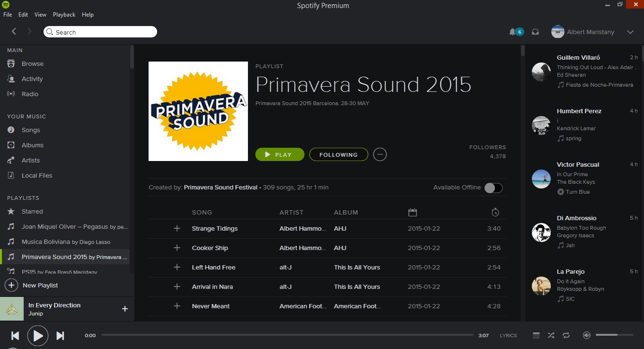The height and width of the screenshot is (349, 644).
Task: Toggle Available Offline switch
Action: (x=493, y=188)
